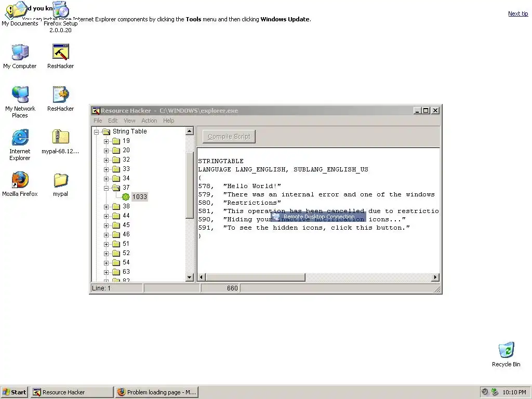Select the 1033 resource gear icon
Image resolution: width=532 pixels, height=399 pixels.
pos(126,197)
